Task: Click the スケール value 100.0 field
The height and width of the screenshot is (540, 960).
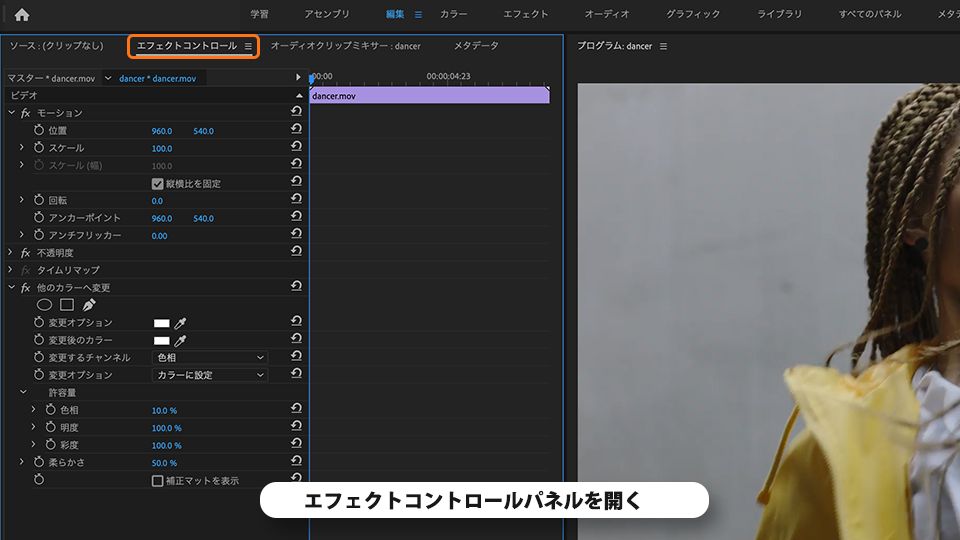Action: tap(162, 148)
